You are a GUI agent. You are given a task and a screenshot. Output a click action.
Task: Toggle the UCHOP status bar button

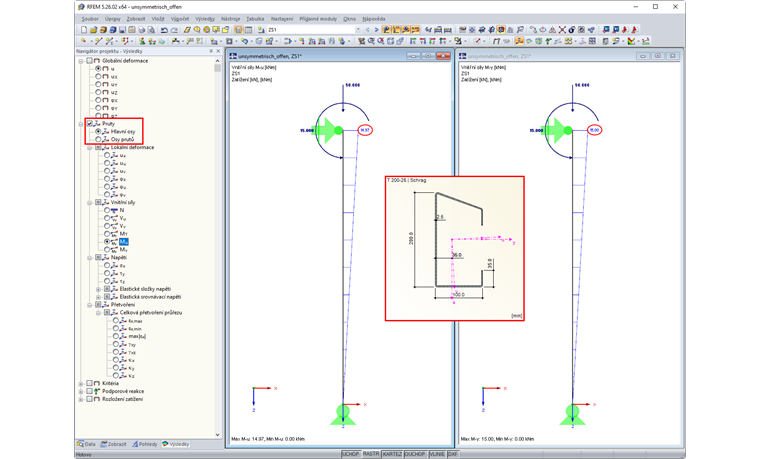(351, 454)
